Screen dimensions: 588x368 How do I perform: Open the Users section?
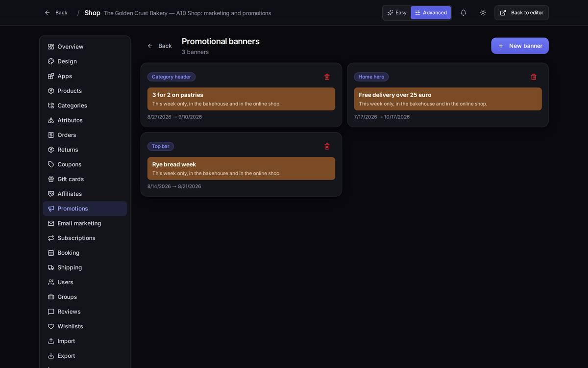click(85, 282)
